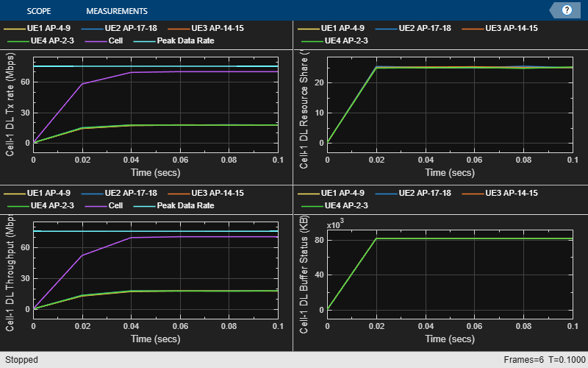Click the Frames=6 T=0.1000 status readout
This screenshot has height=368, width=588.
(x=542, y=360)
